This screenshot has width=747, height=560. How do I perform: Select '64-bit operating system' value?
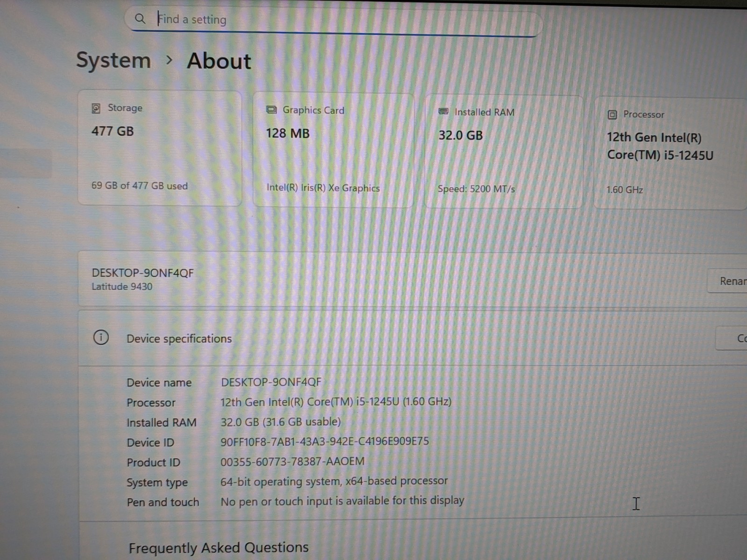(x=334, y=481)
